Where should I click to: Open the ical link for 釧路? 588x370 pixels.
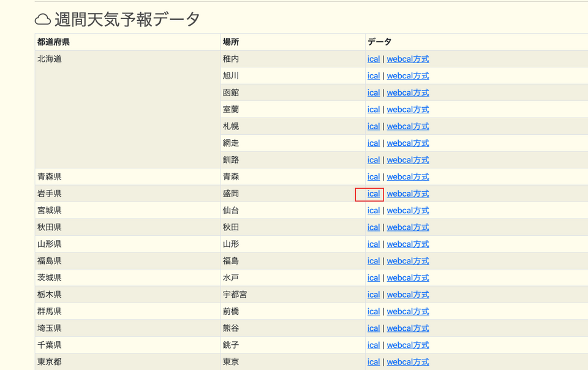(374, 160)
